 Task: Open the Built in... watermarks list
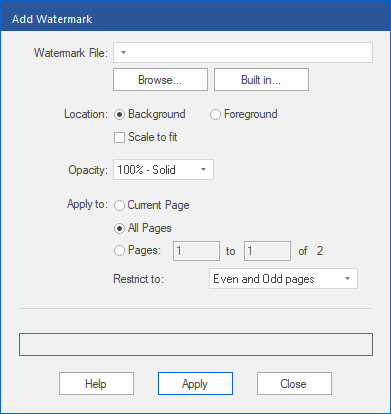[x=261, y=80]
